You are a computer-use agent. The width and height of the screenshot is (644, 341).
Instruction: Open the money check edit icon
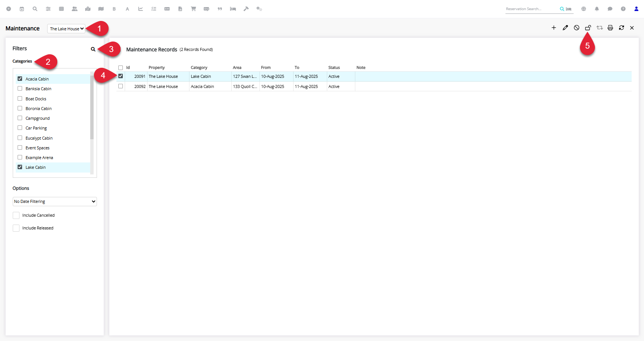pyautogui.click(x=207, y=9)
